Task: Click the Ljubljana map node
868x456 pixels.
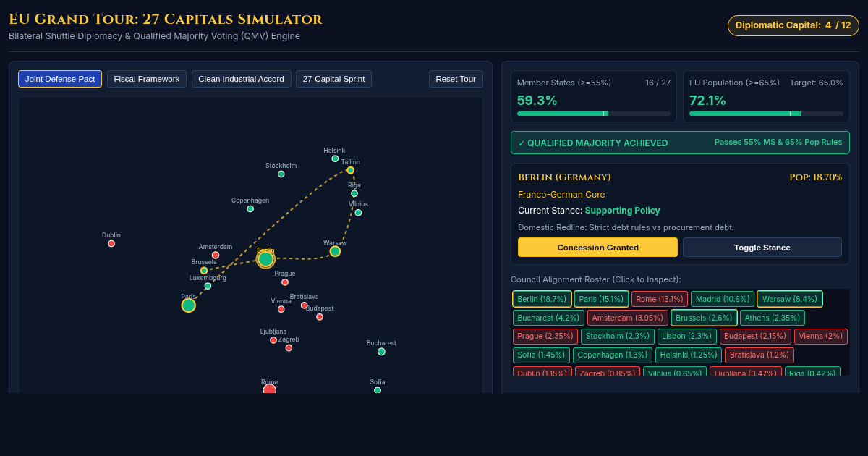Action: coord(273,340)
